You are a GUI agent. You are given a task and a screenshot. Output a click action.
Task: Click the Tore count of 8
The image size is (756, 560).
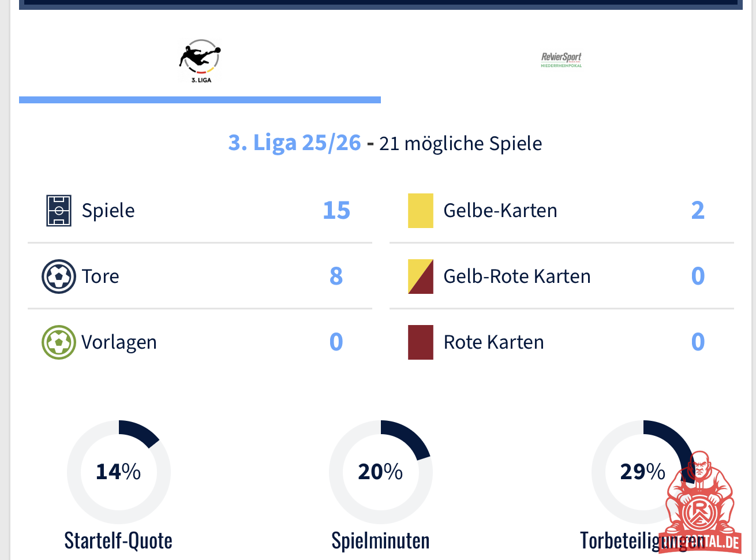336,277
